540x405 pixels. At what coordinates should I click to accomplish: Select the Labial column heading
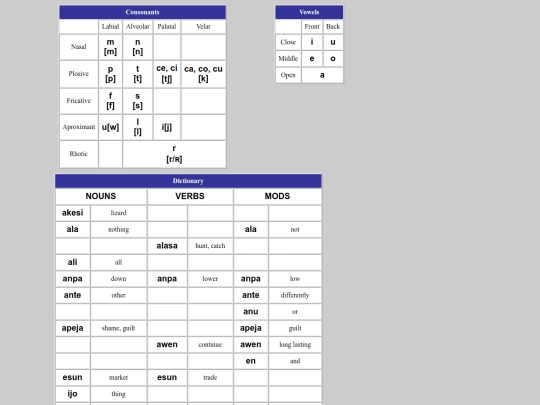[x=110, y=27]
